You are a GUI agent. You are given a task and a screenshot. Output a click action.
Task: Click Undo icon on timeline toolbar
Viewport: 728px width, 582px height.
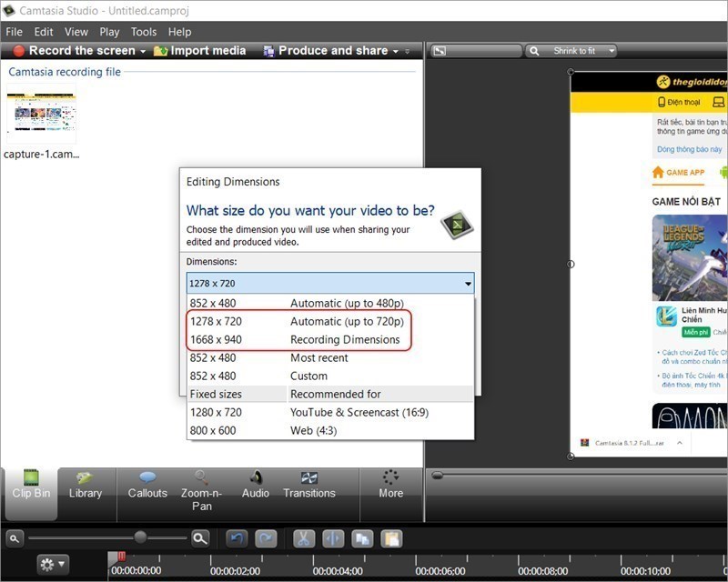pyautogui.click(x=238, y=539)
